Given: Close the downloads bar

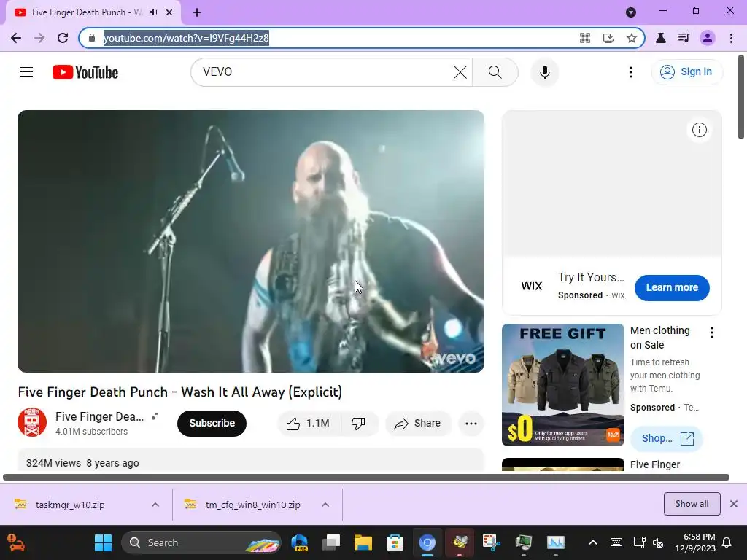Looking at the screenshot, I should click(x=734, y=504).
